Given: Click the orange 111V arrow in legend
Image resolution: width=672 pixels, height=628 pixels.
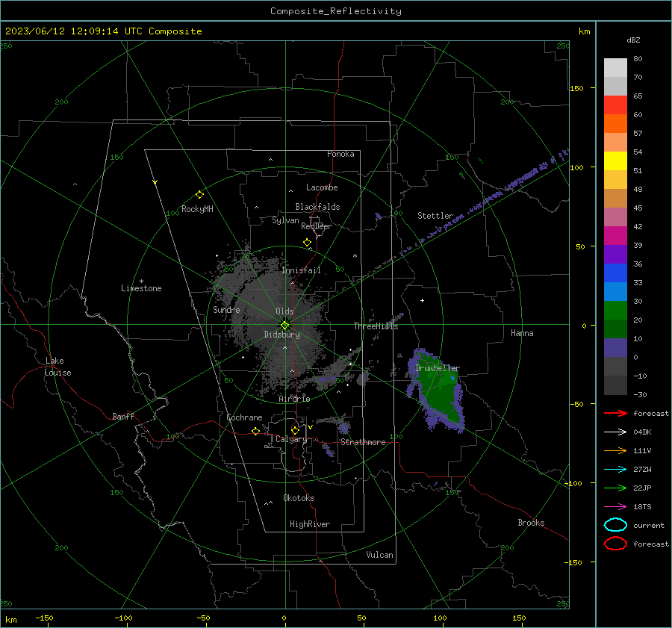Looking at the screenshot, I should [x=615, y=450].
